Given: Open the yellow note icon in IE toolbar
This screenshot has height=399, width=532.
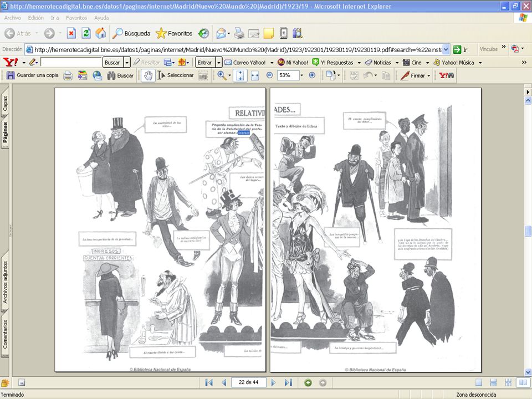Looking at the screenshot, I should 269,33.
